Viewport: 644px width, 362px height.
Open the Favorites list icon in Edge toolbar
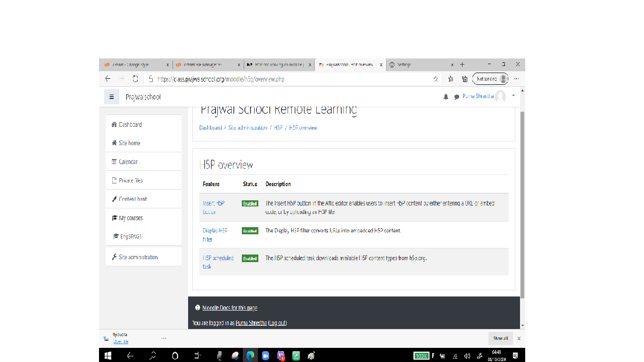(x=451, y=79)
